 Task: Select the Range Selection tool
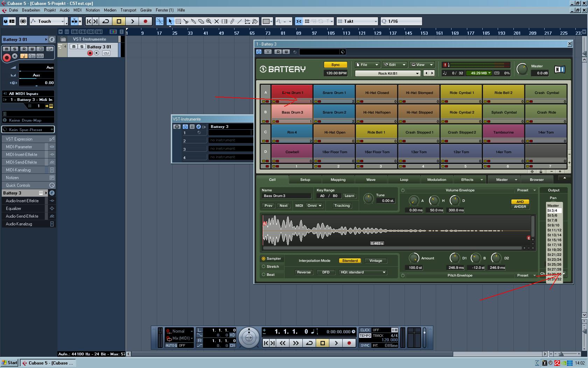(178, 21)
